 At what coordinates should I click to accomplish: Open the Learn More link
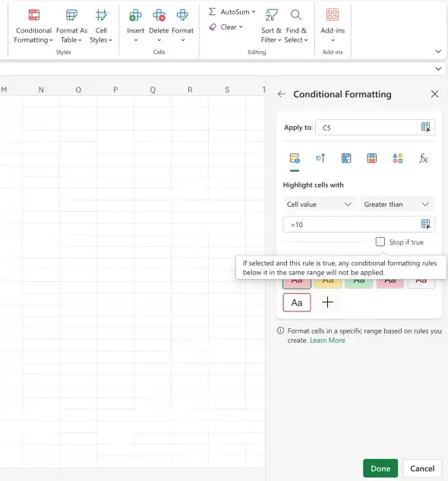(327, 340)
